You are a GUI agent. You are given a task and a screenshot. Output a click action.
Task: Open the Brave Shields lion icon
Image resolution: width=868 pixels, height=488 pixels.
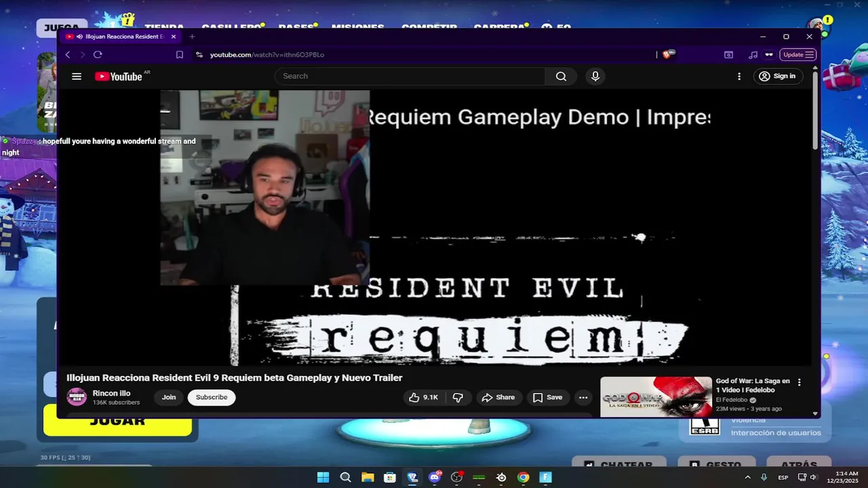tap(667, 54)
